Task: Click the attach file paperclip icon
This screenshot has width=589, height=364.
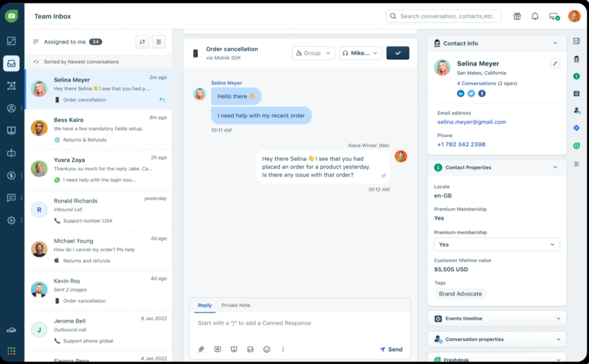Action: click(201, 349)
